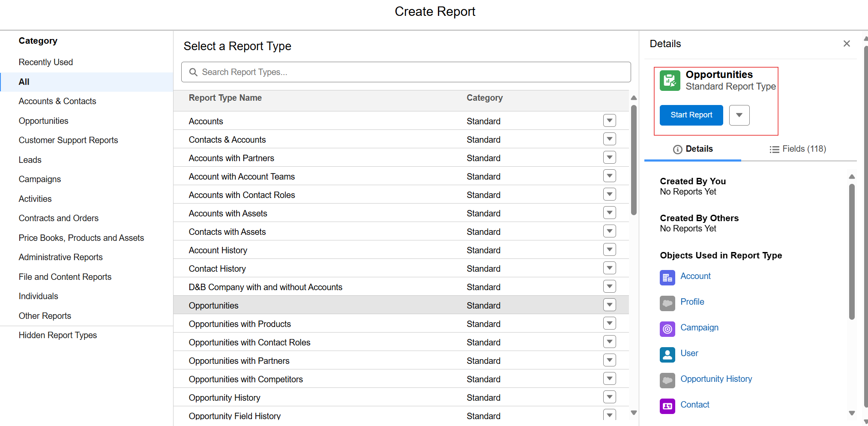Open the Profile object link
The image size is (868, 426).
(692, 302)
